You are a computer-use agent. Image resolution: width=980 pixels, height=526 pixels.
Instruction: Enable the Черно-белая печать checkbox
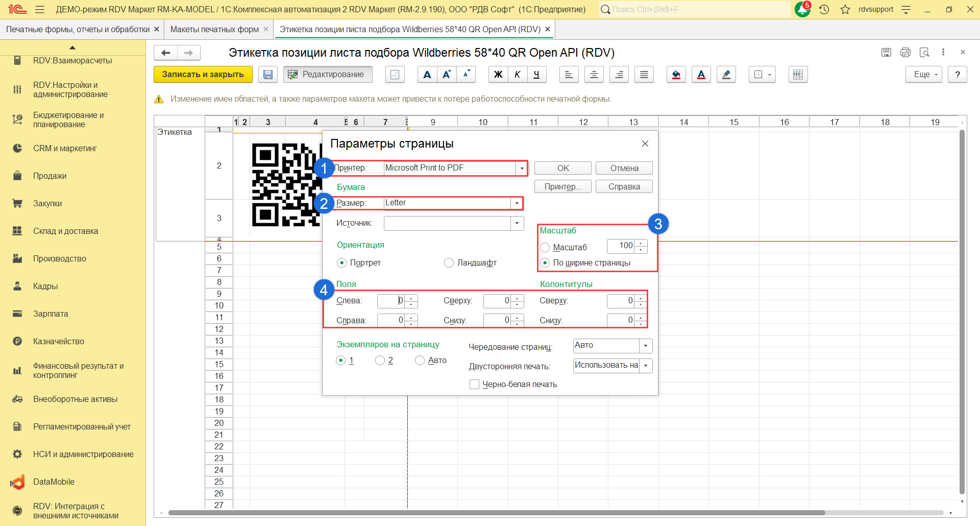coord(474,384)
